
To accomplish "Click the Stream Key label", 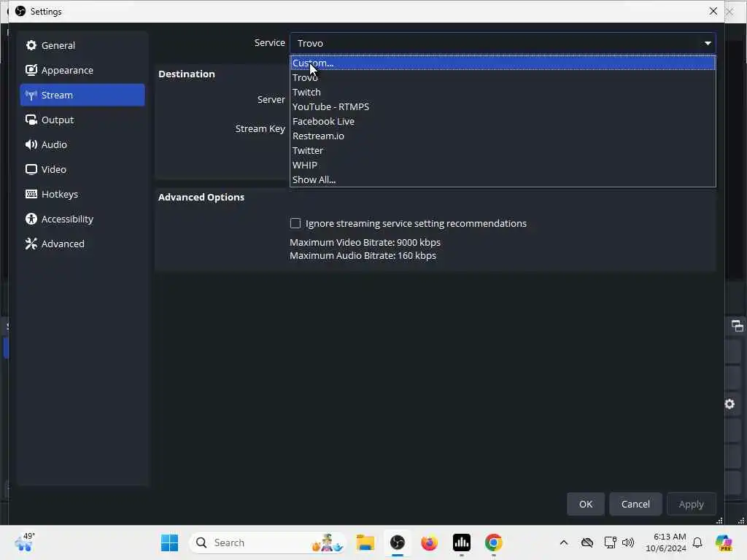I will point(260,128).
